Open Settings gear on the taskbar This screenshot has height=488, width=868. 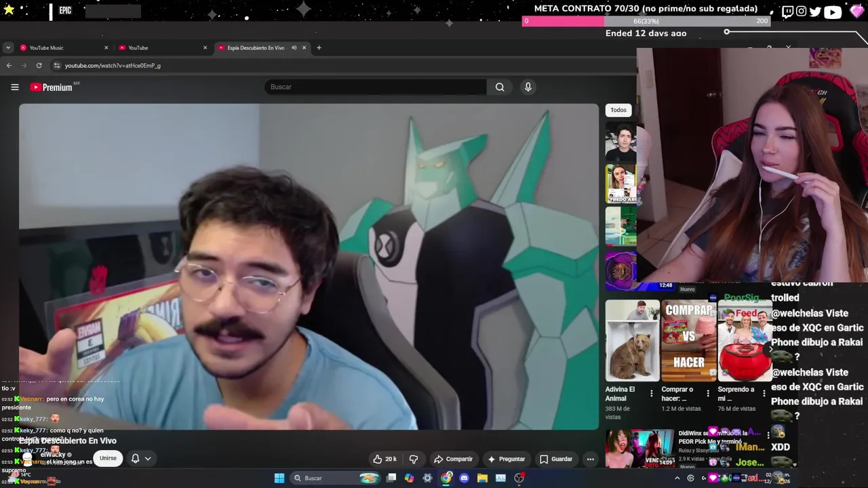click(427, 478)
